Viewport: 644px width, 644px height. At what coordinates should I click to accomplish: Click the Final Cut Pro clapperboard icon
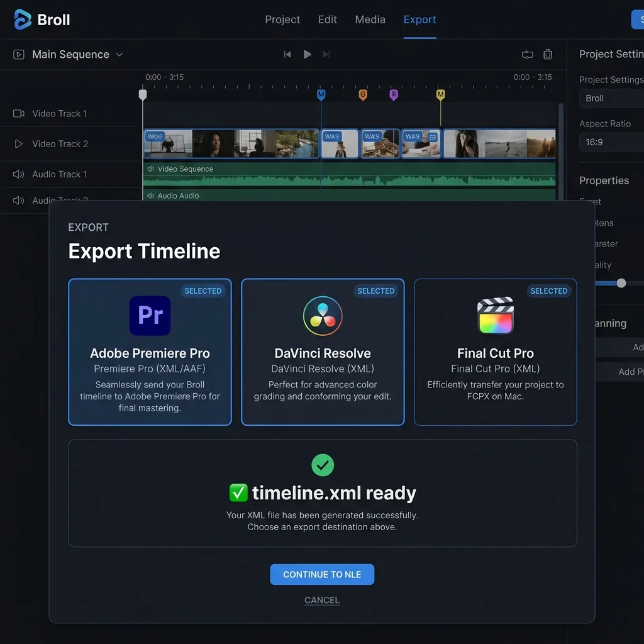pyautogui.click(x=496, y=316)
